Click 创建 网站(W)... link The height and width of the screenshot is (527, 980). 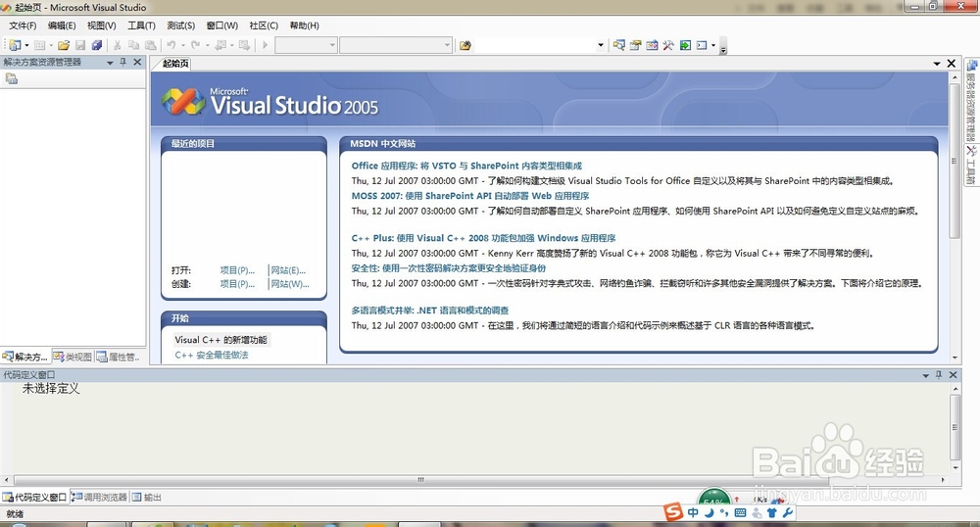(x=289, y=284)
